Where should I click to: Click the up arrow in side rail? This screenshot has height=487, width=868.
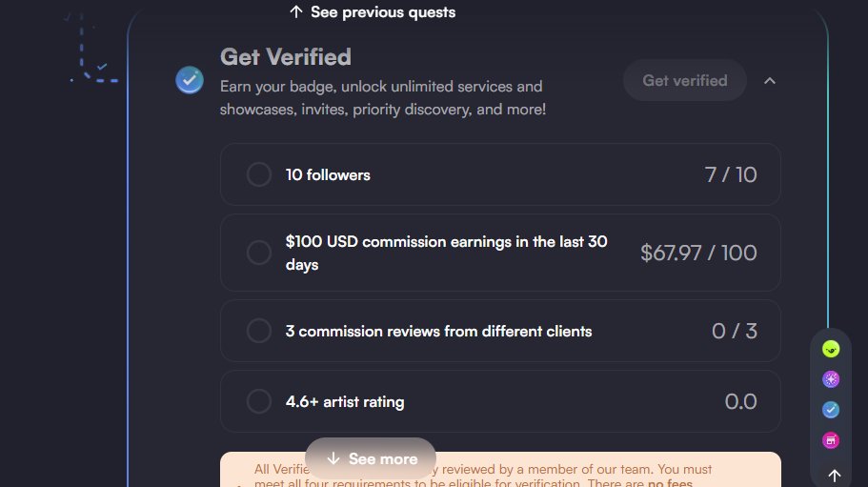[835, 475]
